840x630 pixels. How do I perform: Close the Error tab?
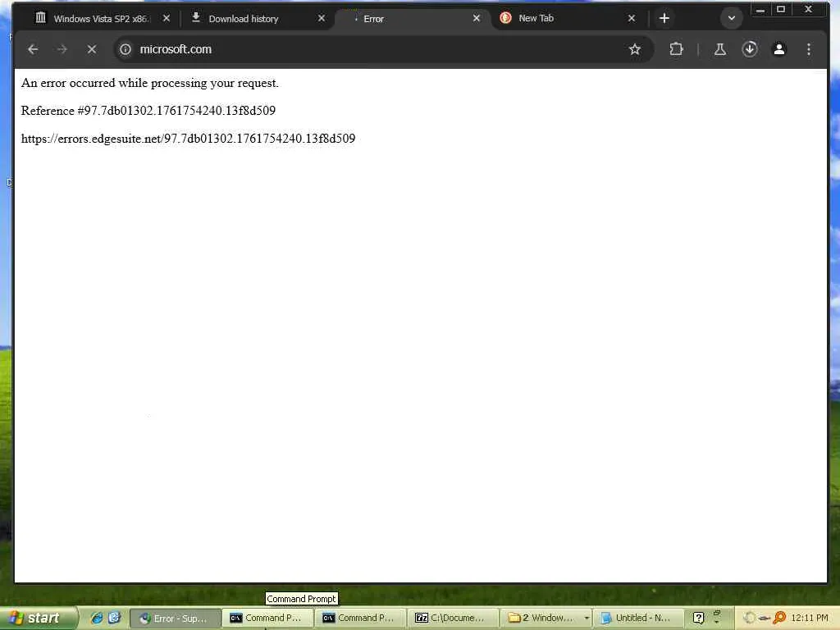(477, 18)
